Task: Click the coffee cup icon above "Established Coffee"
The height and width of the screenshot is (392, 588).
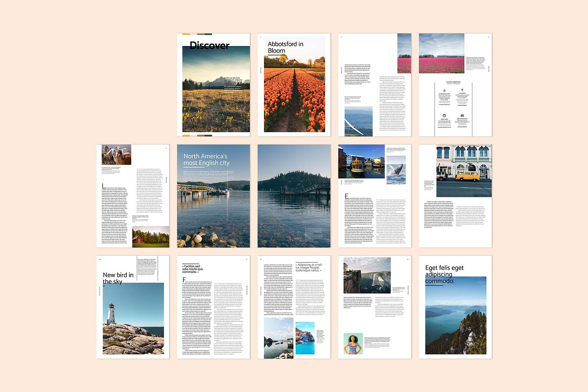Action: (x=444, y=90)
